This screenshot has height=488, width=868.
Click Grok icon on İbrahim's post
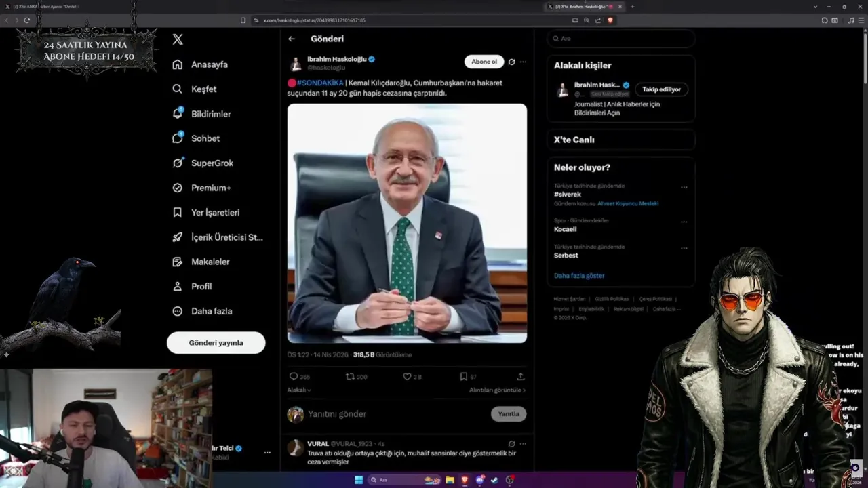point(511,62)
